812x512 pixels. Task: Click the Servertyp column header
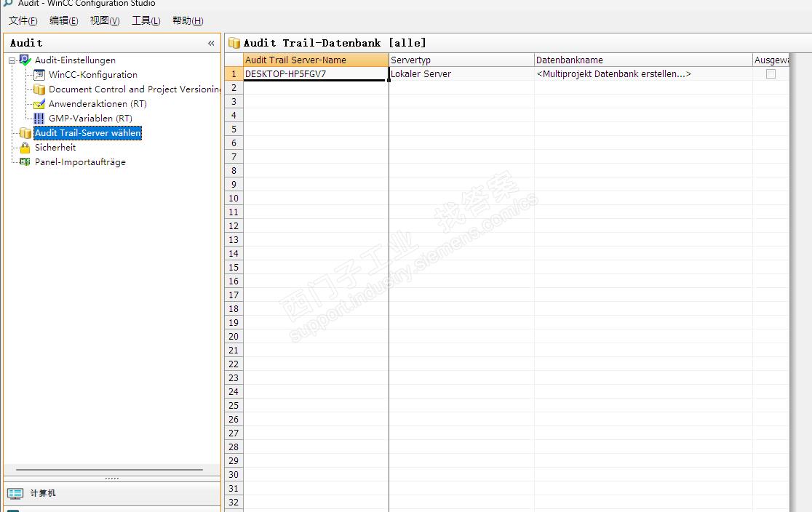461,60
